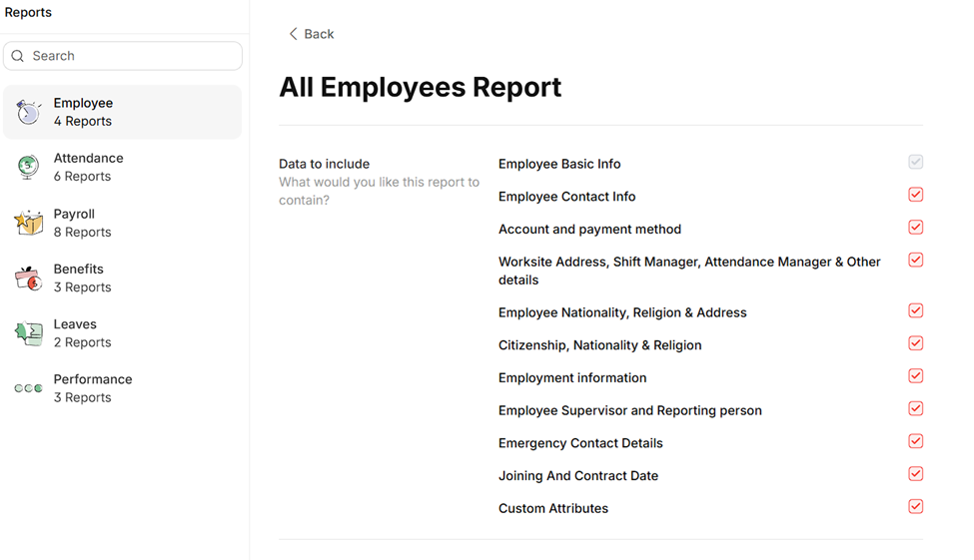The width and height of the screenshot is (974, 560).
Task: Uncheck the Custom Attributes checkbox
Action: tap(916, 507)
